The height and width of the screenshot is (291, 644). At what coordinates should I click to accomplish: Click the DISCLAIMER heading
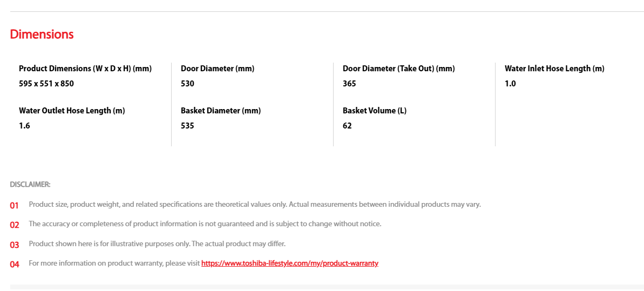pos(30,185)
